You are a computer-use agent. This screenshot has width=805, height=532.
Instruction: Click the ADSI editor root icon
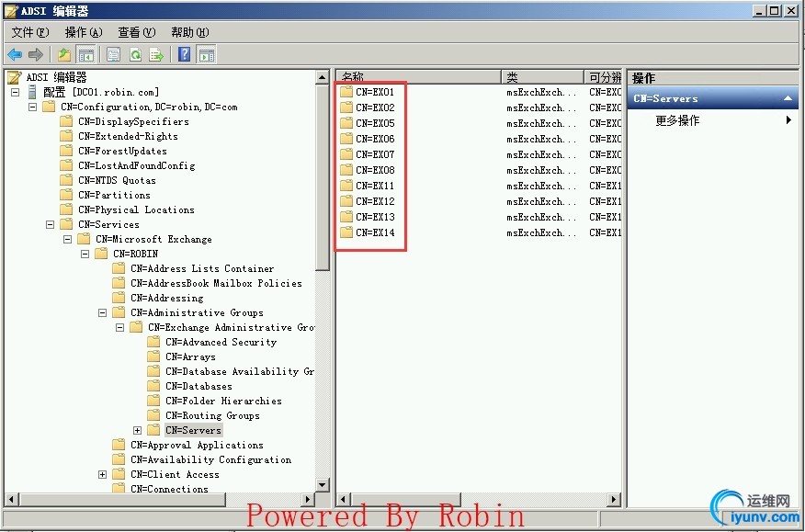point(15,77)
